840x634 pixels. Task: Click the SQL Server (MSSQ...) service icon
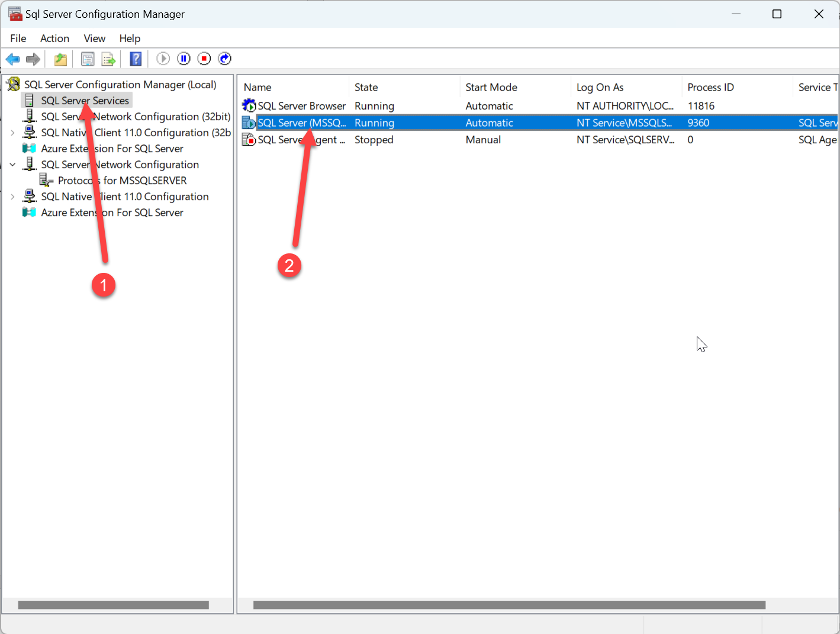(x=249, y=123)
